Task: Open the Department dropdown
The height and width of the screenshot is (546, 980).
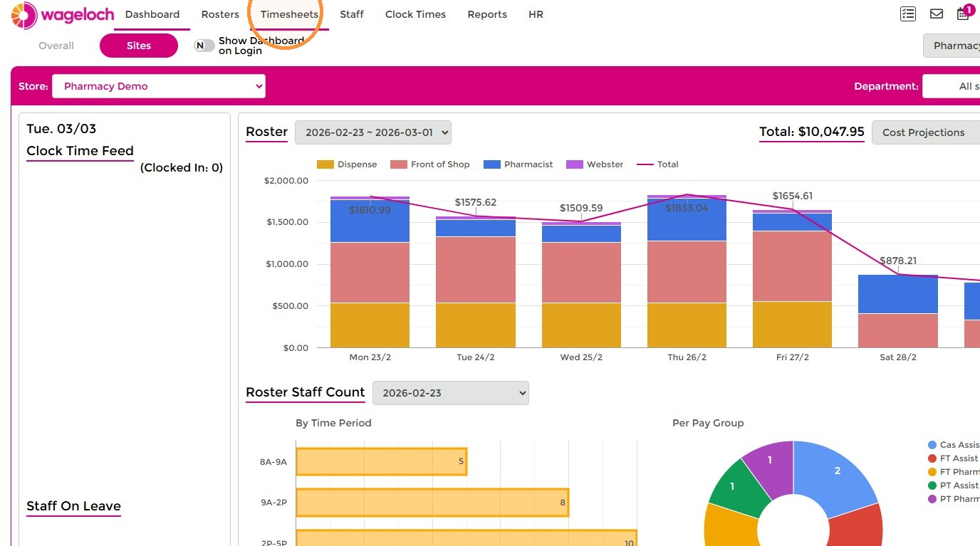Action: coord(951,86)
